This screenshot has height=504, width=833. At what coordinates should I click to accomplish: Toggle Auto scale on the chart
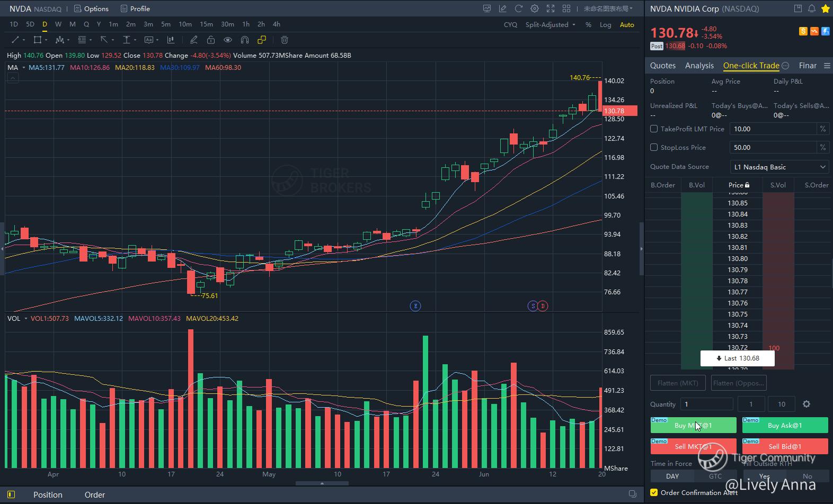[x=627, y=25]
